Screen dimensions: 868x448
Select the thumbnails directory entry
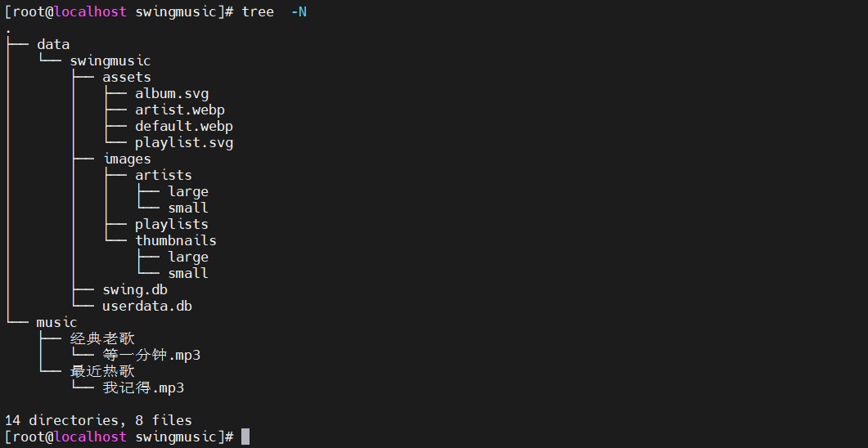(176, 240)
